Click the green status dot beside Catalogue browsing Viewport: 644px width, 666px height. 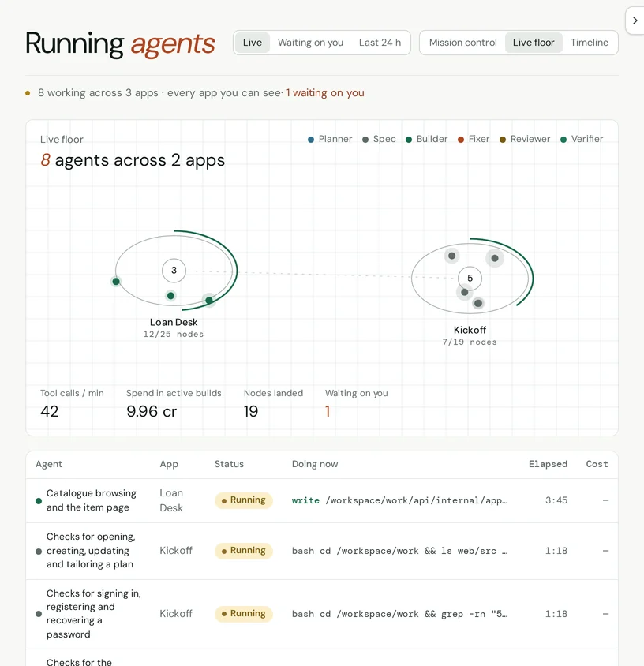tap(39, 501)
